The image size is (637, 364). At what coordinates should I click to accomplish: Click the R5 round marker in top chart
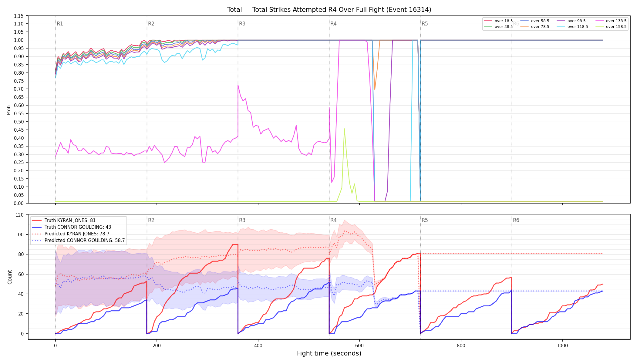click(425, 24)
